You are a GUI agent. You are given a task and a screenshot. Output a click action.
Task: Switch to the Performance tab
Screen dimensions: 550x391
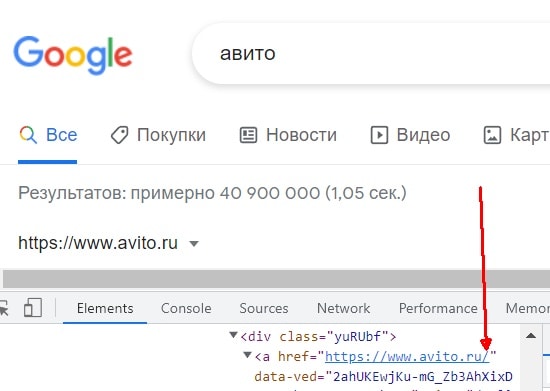pos(438,309)
